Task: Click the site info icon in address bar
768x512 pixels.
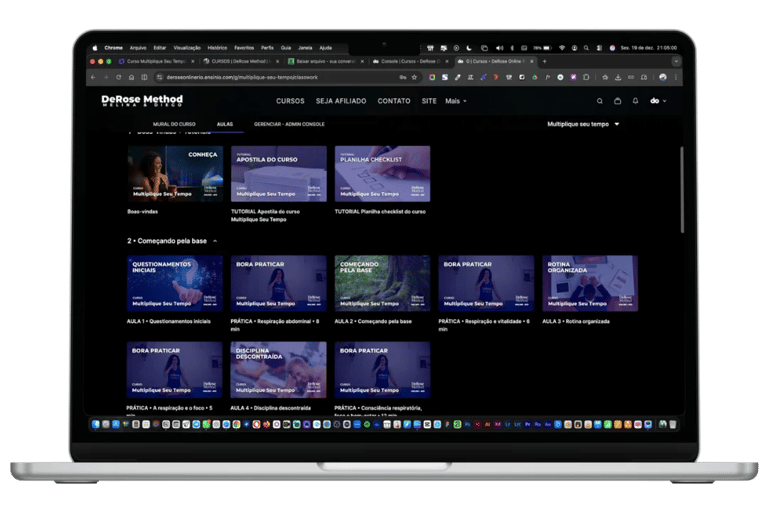Action: pos(159,77)
